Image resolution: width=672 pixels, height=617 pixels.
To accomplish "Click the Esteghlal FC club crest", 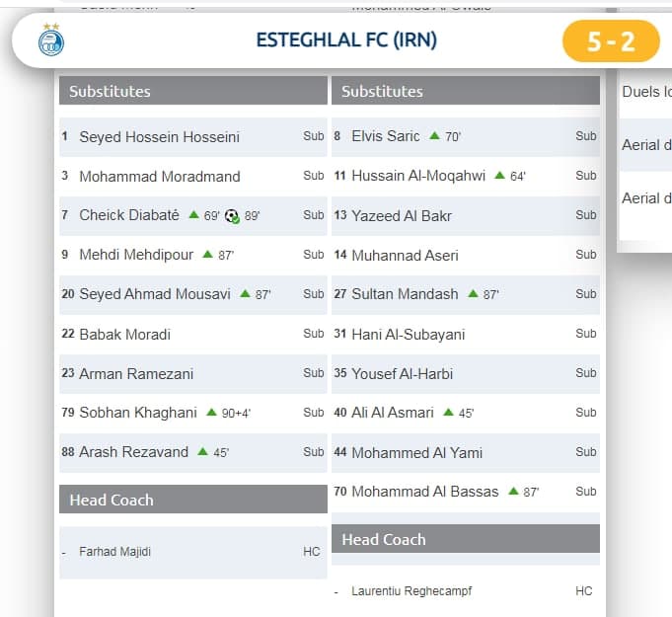I will [x=49, y=40].
